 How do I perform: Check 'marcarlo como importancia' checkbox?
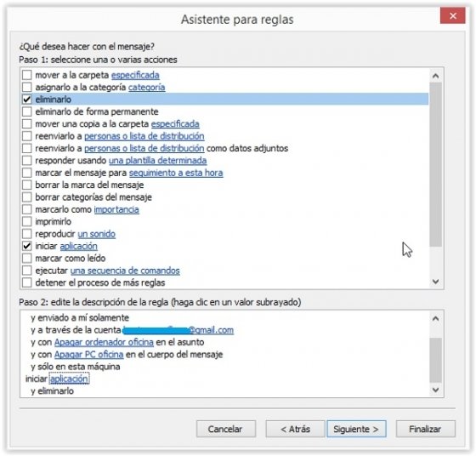coord(26,209)
